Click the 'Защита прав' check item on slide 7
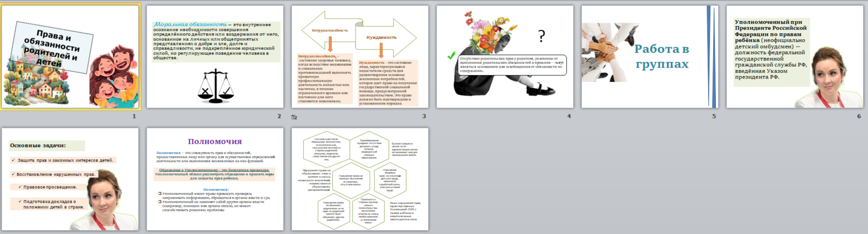The image size is (868, 234). point(63,160)
